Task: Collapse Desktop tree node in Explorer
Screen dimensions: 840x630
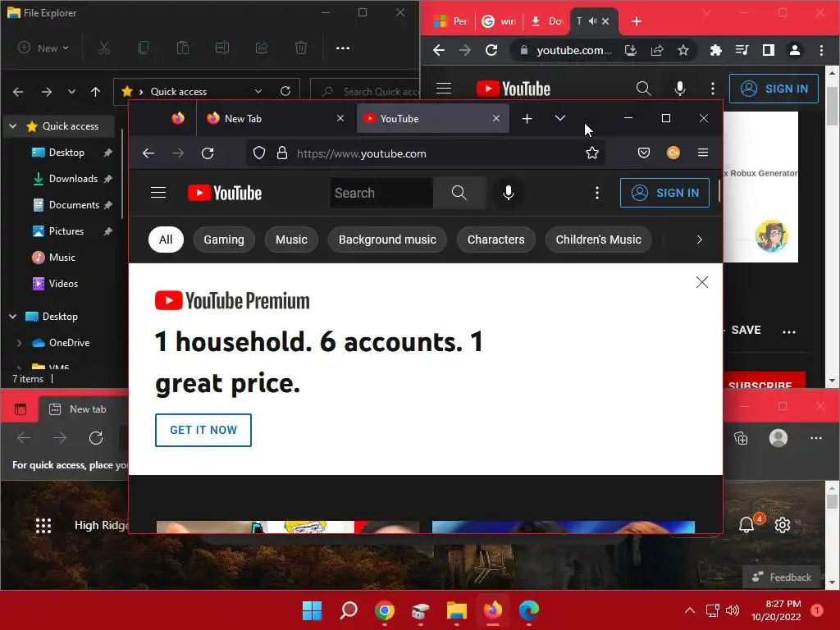Action: click(x=13, y=317)
